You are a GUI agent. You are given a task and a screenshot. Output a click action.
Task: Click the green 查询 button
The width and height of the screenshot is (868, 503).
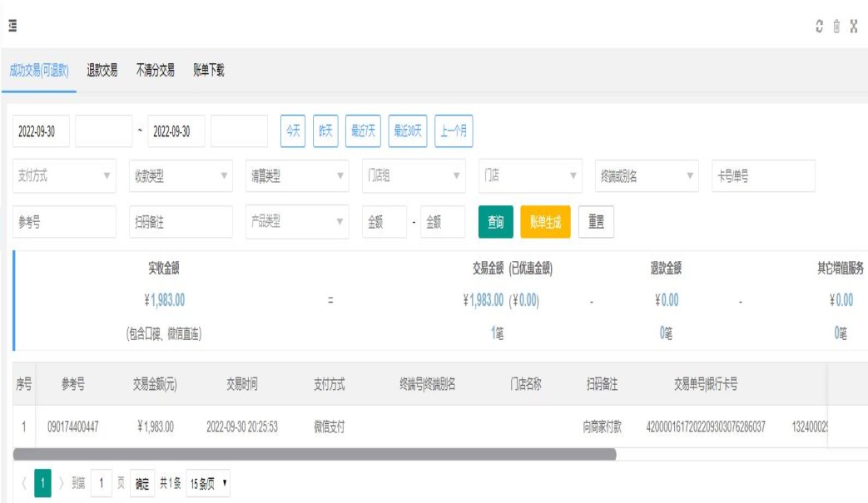pos(495,222)
